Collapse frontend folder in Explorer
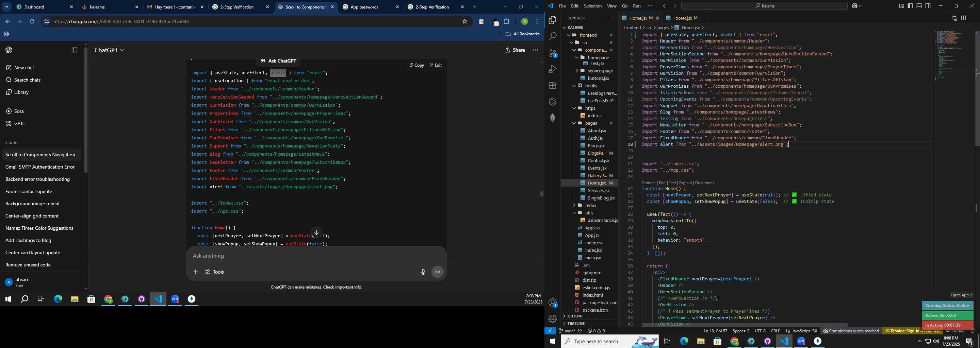The width and height of the screenshot is (980, 348). (569, 35)
